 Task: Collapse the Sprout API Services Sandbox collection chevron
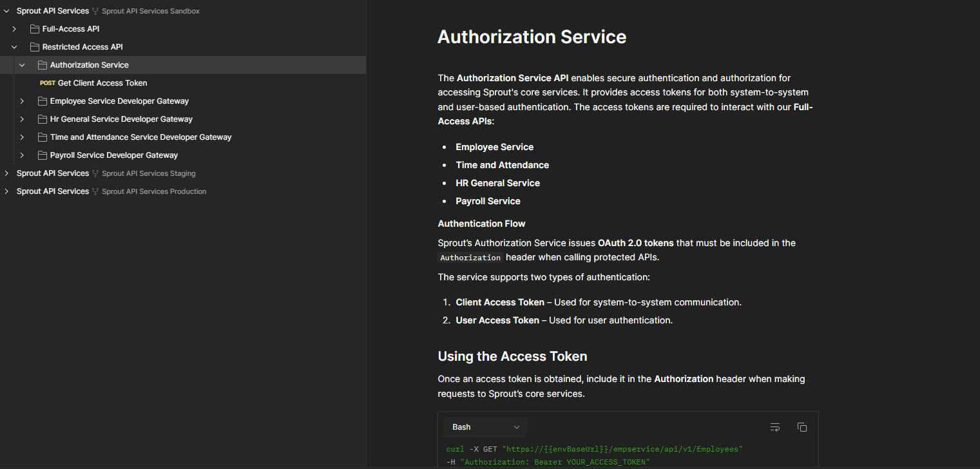click(x=6, y=11)
